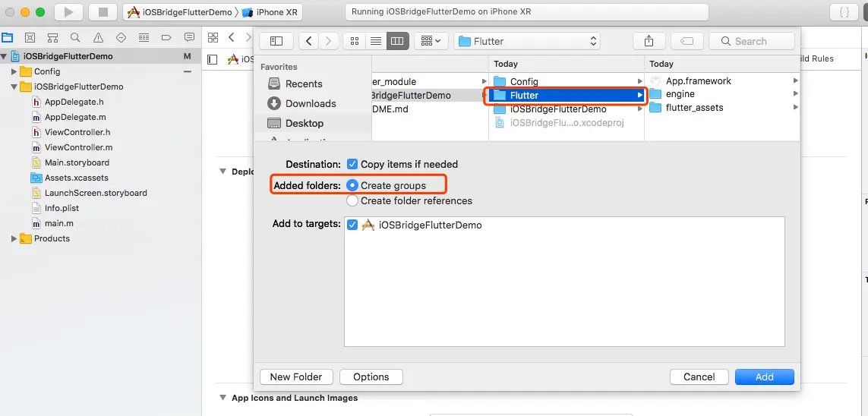Open the Debug navigator icon
This screenshot has height=416, width=868.
144,38
